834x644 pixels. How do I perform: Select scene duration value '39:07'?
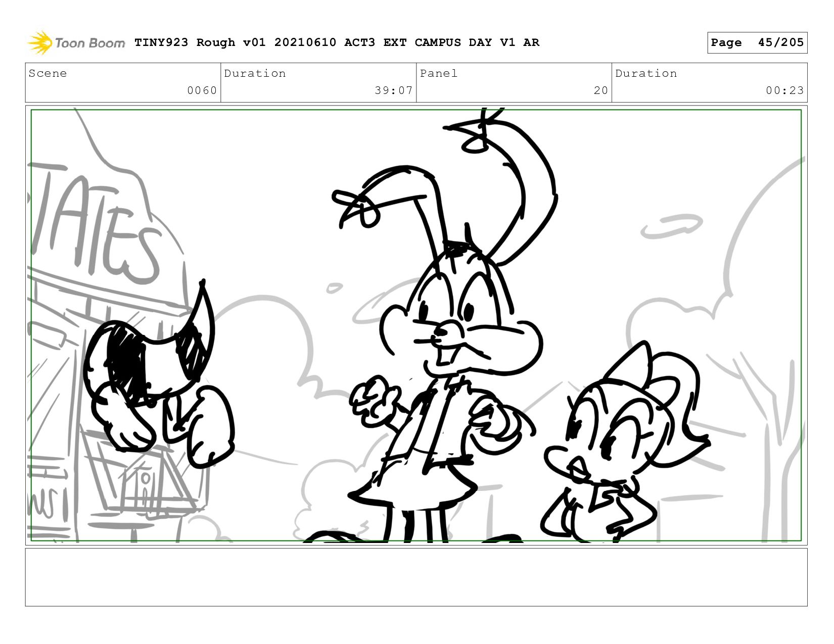(x=393, y=90)
